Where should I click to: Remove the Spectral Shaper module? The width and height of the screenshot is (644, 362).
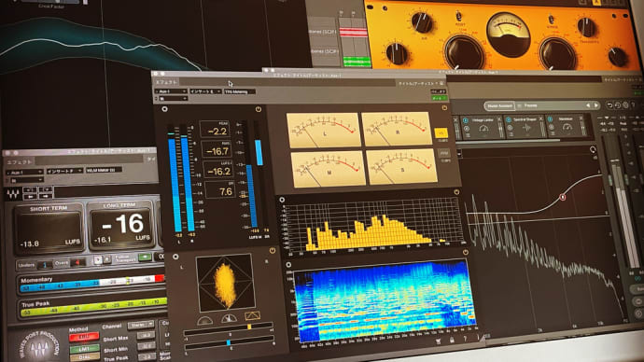click(x=541, y=118)
